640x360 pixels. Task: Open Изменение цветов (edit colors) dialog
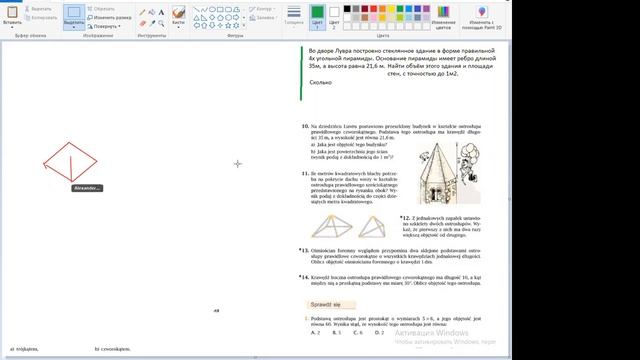[x=443, y=17]
